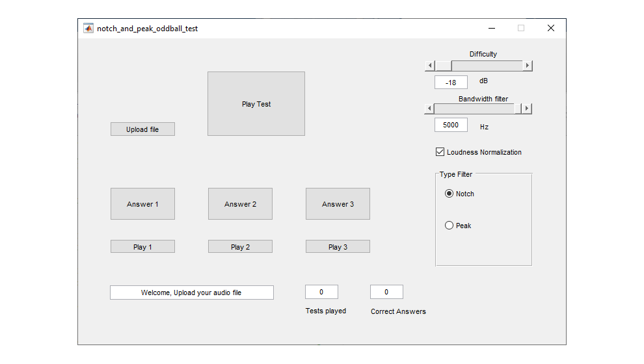Click the Correct Answers label
This screenshot has width=644, height=364.
click(x=398, y=311)
